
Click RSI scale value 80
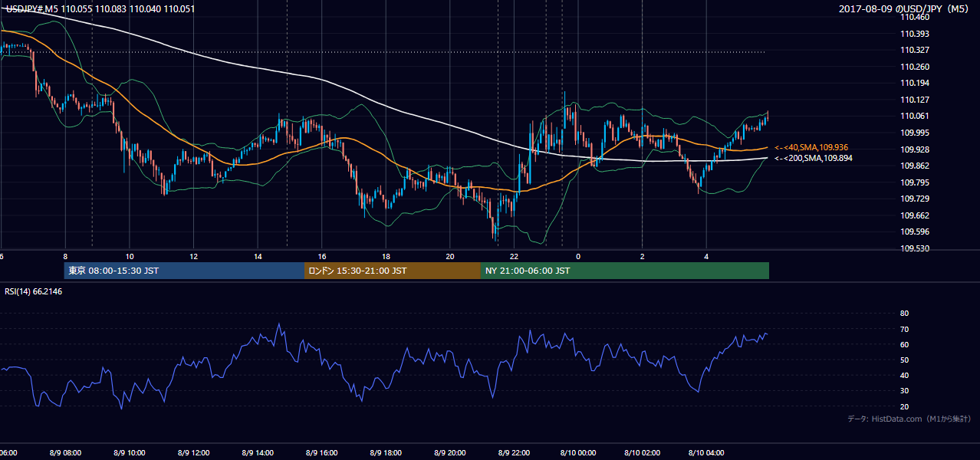click(904, 314)
